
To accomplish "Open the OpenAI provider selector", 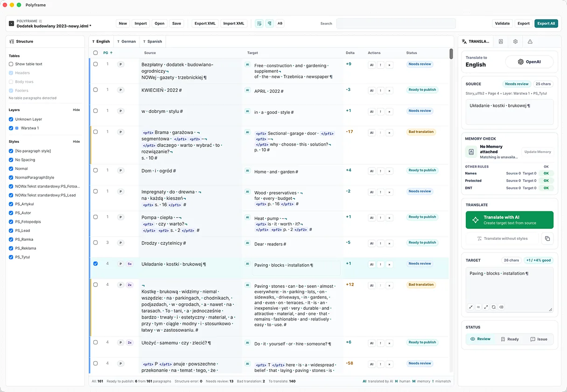I will click(529, 62).
